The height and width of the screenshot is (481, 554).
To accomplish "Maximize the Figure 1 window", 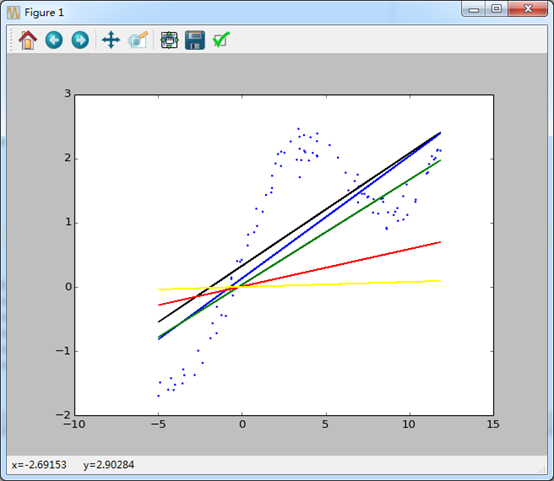I will pos(496,9).
